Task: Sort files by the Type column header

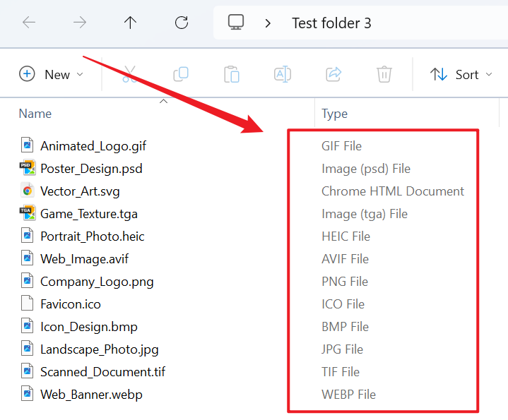Action: 334,114
